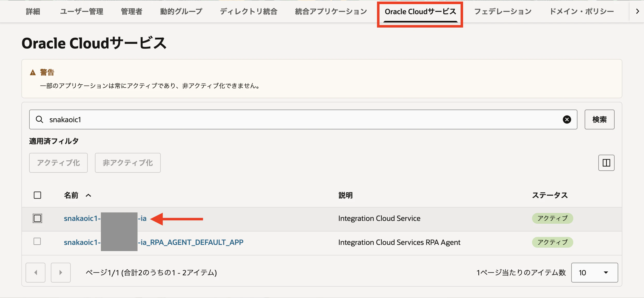Select the ディレクトリ統合 tab
Screen dimensions: 644x298
248,11
